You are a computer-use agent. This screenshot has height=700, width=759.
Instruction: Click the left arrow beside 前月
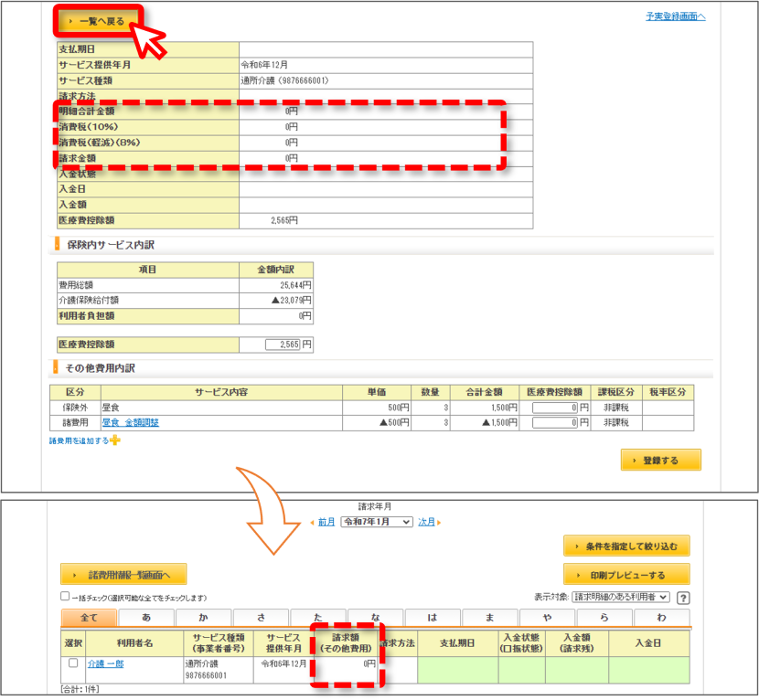tap(312, 523)
